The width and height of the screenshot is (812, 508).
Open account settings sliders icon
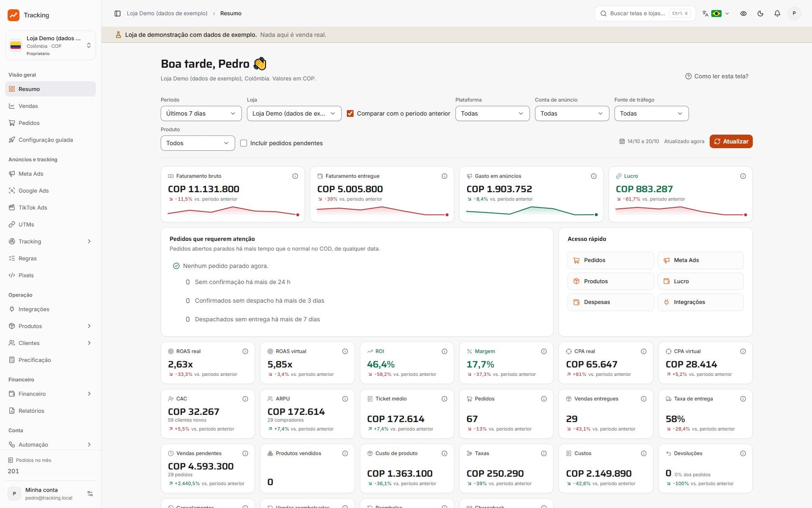[x=90, y=494]
